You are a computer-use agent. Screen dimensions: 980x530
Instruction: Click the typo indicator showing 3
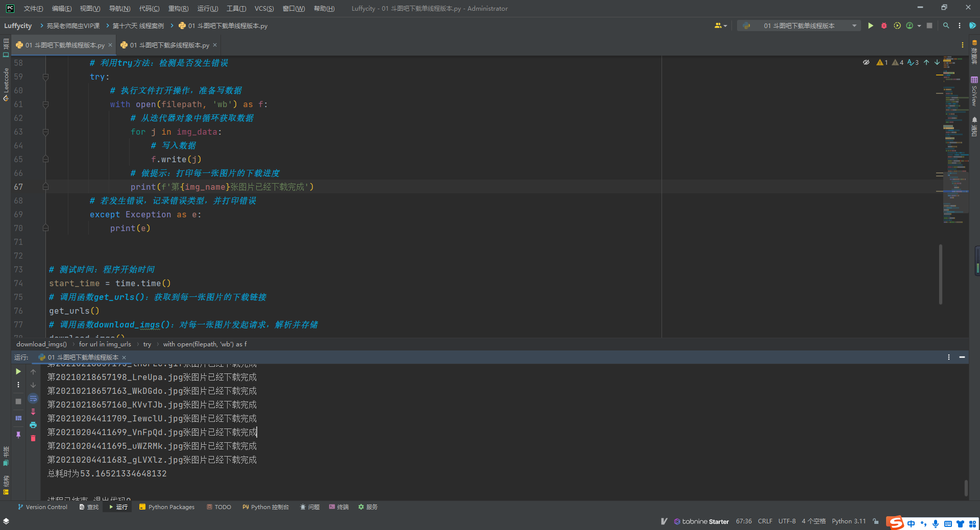click(x=913, y=62)
